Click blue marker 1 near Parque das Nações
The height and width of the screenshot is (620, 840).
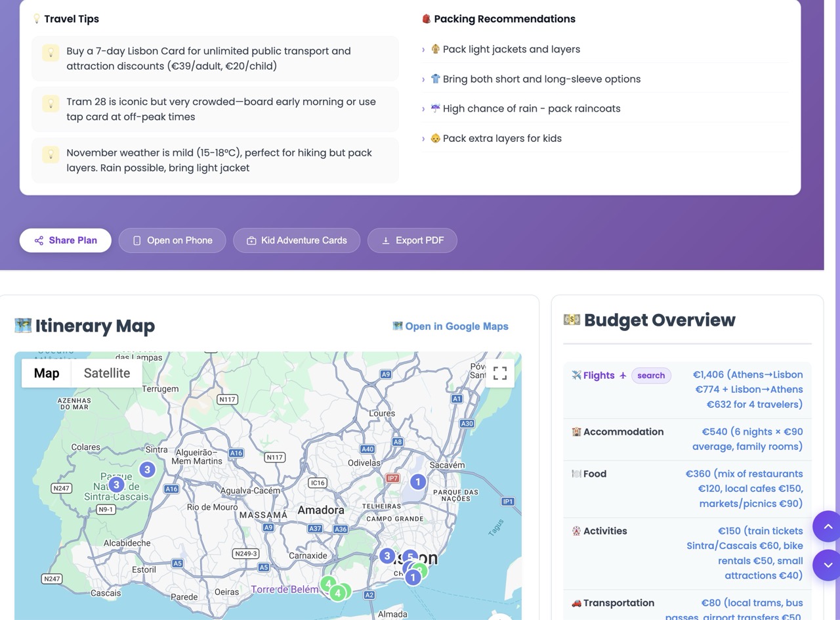pos(417,481)
